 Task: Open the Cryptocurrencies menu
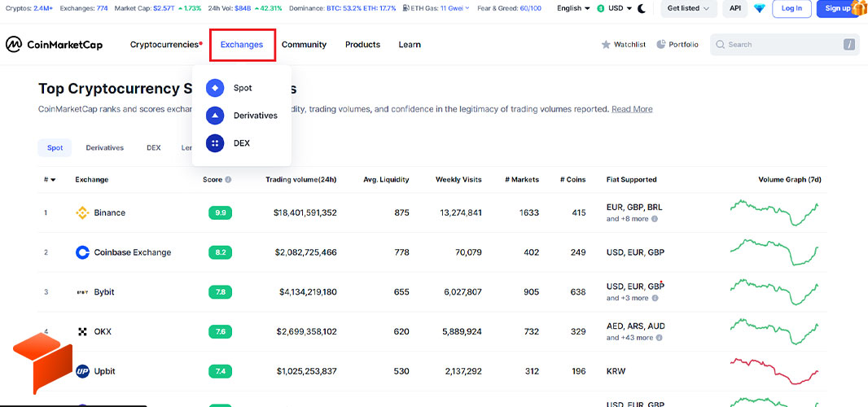coord(166,45)
